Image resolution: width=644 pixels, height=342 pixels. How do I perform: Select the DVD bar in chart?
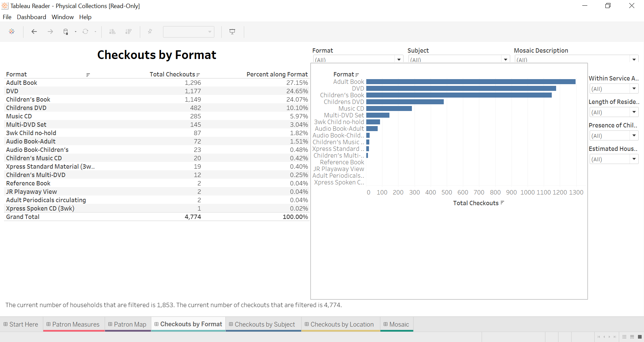click(x=461, y=89)
